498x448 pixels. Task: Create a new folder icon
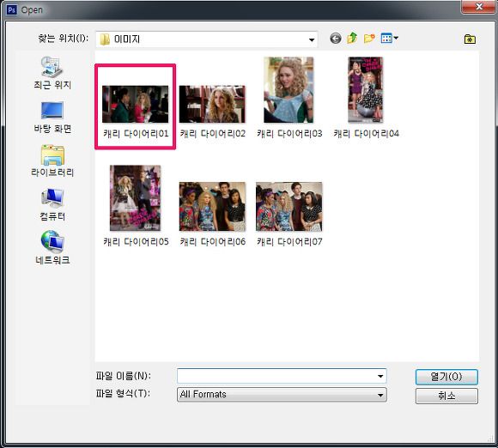point(369,39)
